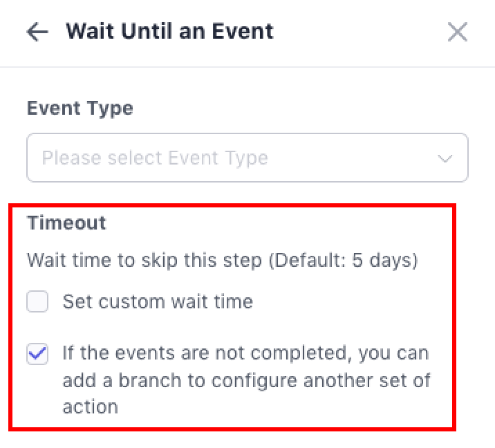
Task: Click the divider line below panel header
Action: click(247, 67)
